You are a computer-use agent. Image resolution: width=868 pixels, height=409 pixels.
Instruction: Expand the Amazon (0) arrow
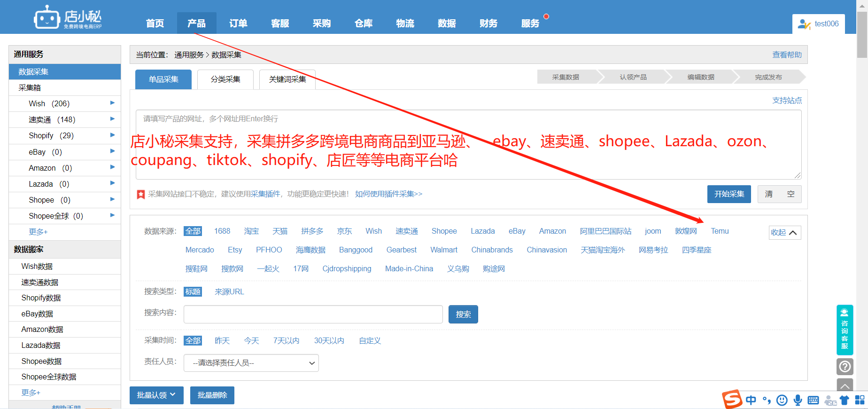click(x=112, y=167)
